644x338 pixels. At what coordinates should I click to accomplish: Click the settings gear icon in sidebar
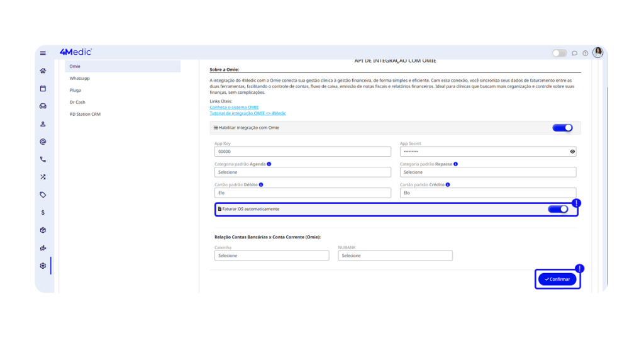(x=43, y=266)
